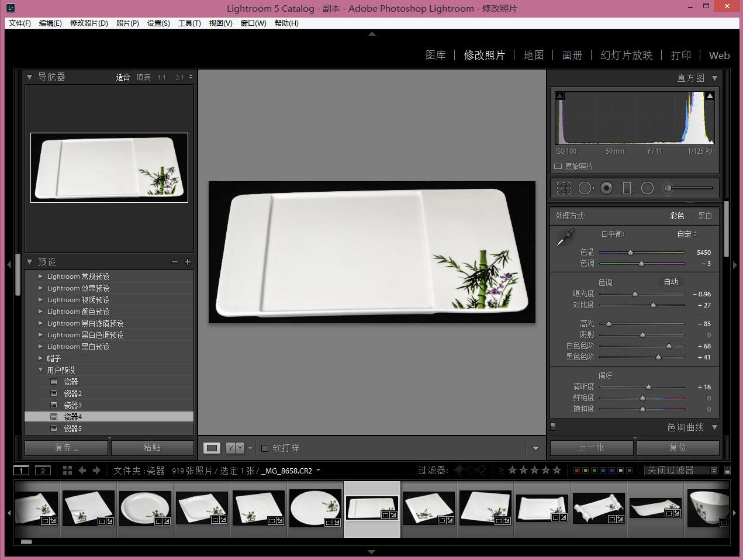
Task: Click the 曝光度 exposure slider
Action: pos(635,295)
